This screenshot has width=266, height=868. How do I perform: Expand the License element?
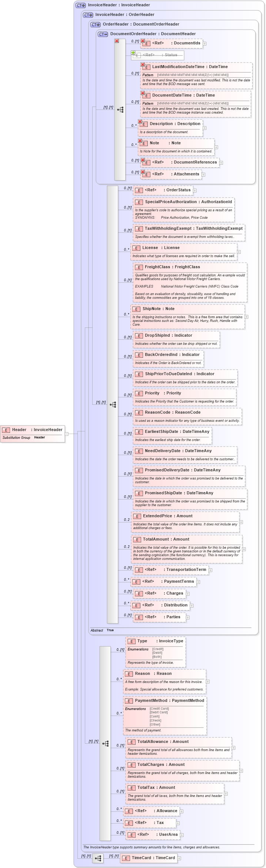(239, 252)
